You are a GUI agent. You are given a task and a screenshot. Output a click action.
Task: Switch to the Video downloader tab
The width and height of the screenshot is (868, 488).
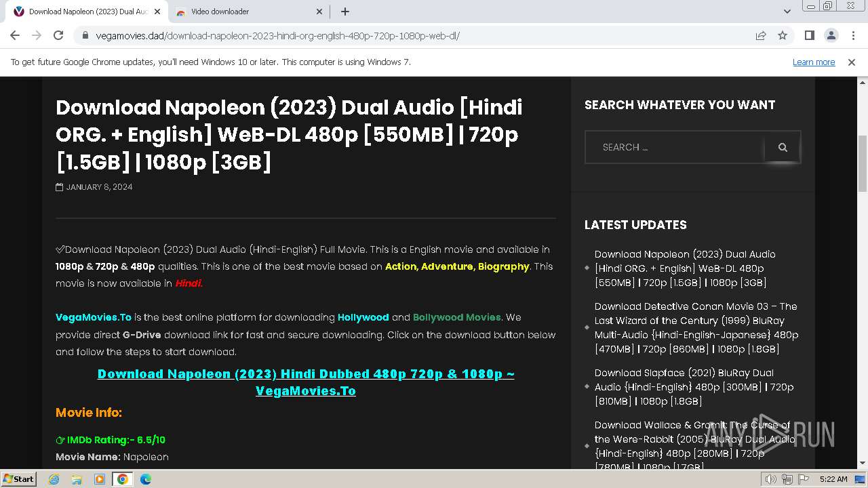(x=248, y=12)
